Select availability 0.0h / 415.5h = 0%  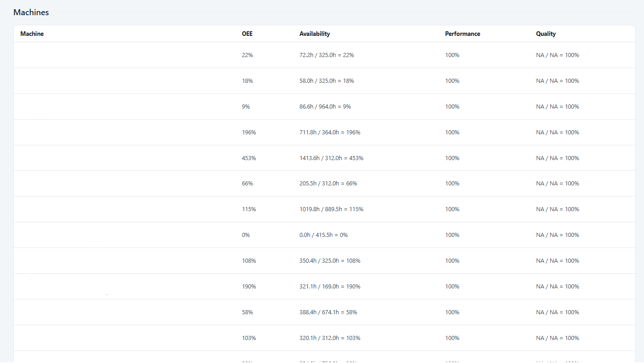click(323, 235)
